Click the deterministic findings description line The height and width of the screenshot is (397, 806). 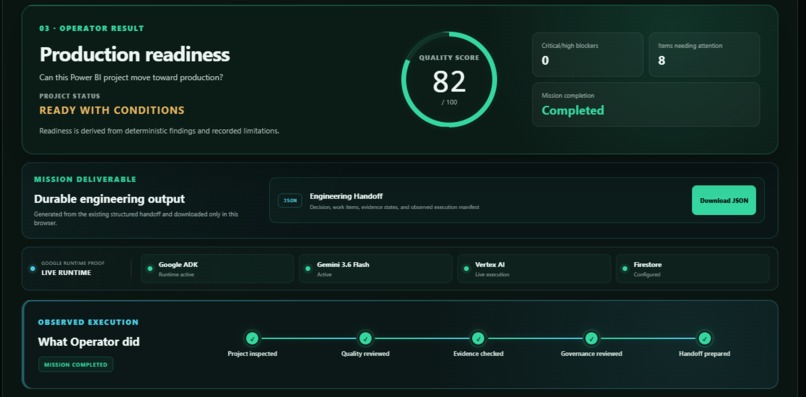click(159, 131)
